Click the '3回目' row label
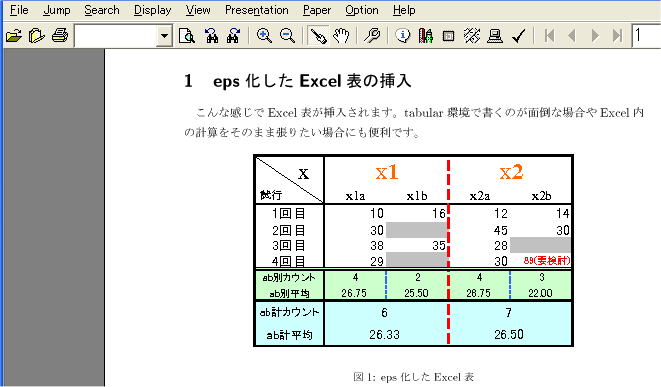The width and height of the screenshot is (661, 387). pos(288,246)
